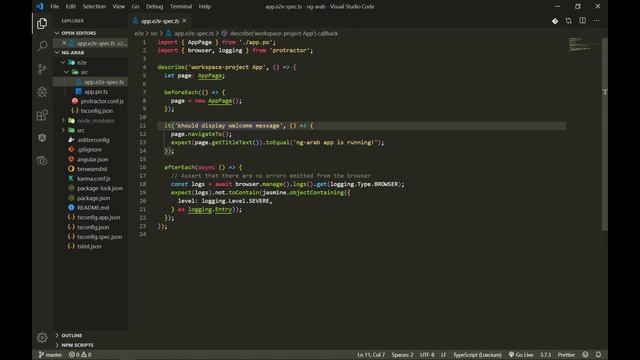Open the Angular icon in activity bar
Image resolution: width=640 pixels, height=360 pixels.
[42, 138]
